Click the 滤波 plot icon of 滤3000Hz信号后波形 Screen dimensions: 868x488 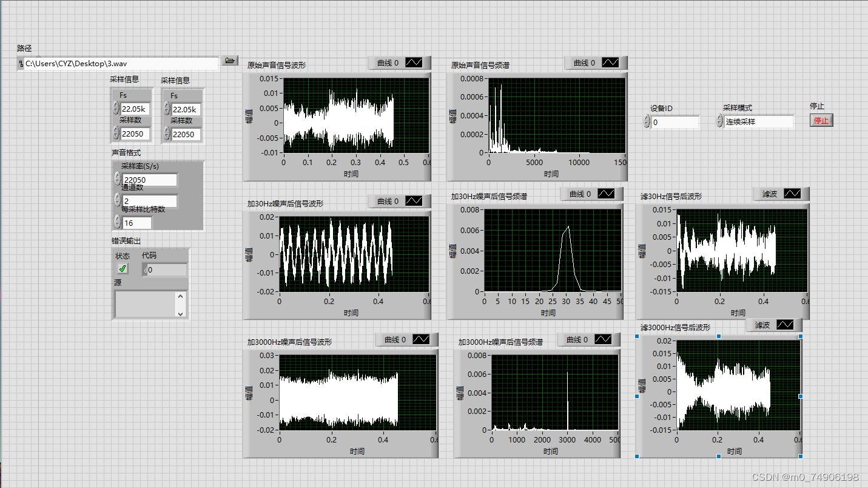pyautogui.click(x=785, y=325)
